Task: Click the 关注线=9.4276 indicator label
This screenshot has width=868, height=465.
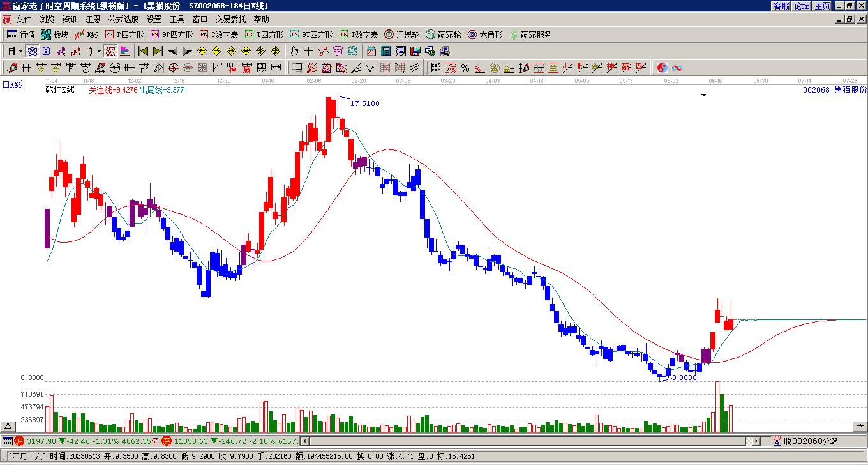Action: 113,90
